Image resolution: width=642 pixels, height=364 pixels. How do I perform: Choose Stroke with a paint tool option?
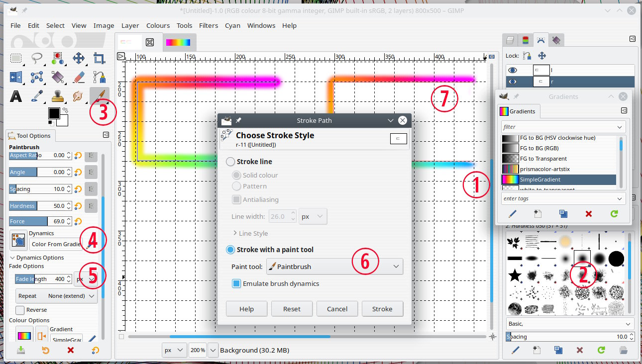230,250
